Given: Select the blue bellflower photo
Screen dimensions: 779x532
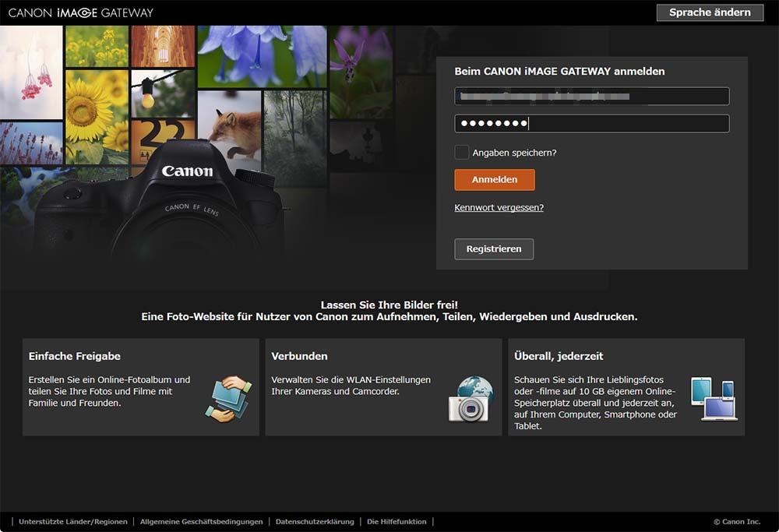Looking at the screenshot, I should (262, 56).
